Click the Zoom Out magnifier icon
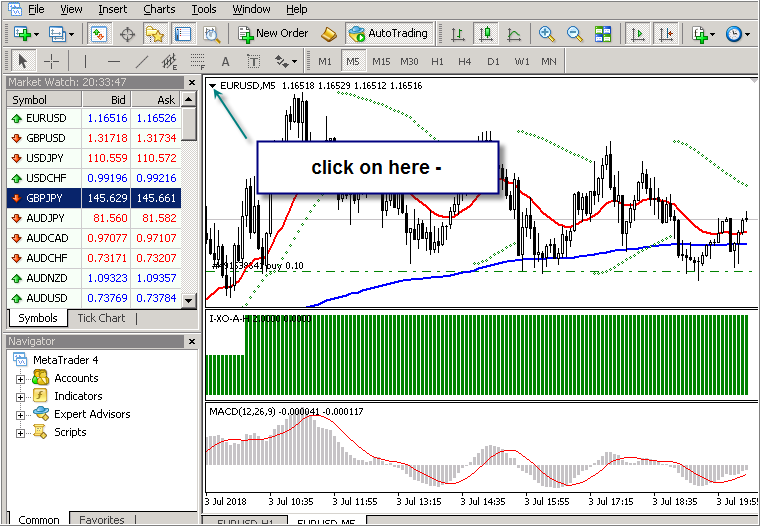 pos(575,34)
